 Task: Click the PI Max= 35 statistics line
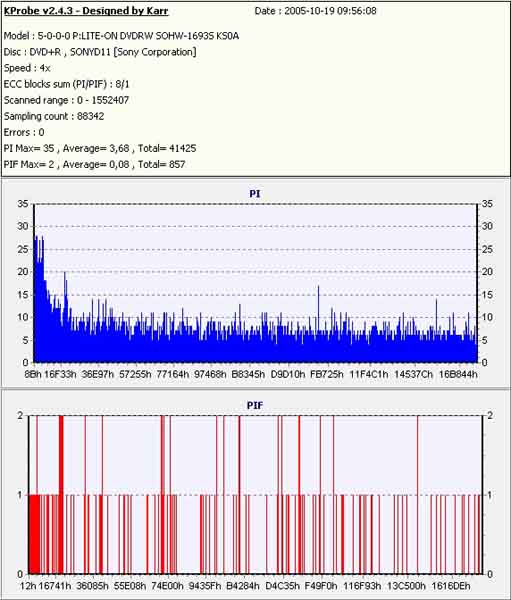[x=100, y=148]
